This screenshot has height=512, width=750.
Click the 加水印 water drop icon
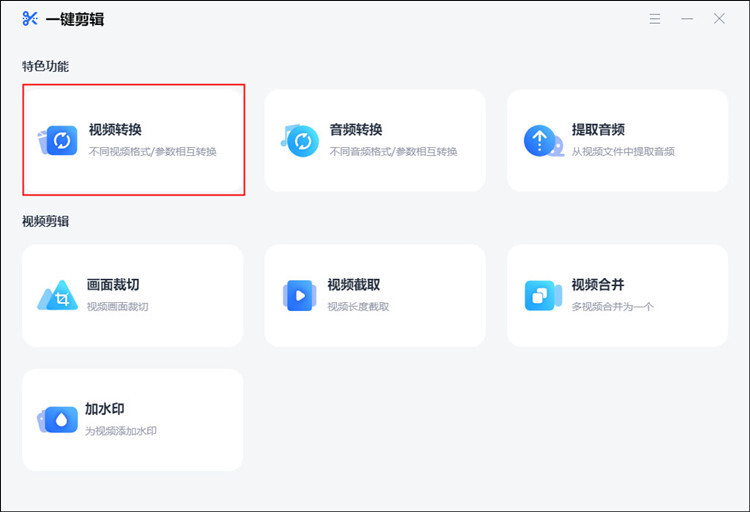[x=59, y=420]
